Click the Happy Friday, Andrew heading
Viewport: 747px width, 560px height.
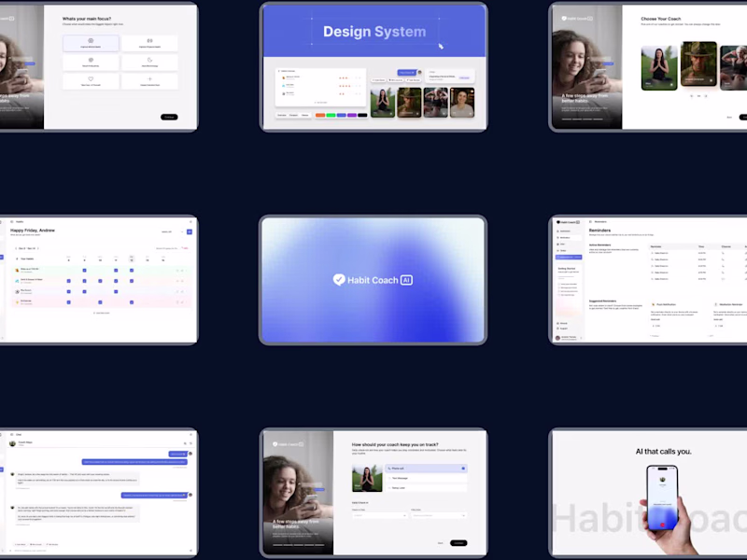tap(33, 231)
